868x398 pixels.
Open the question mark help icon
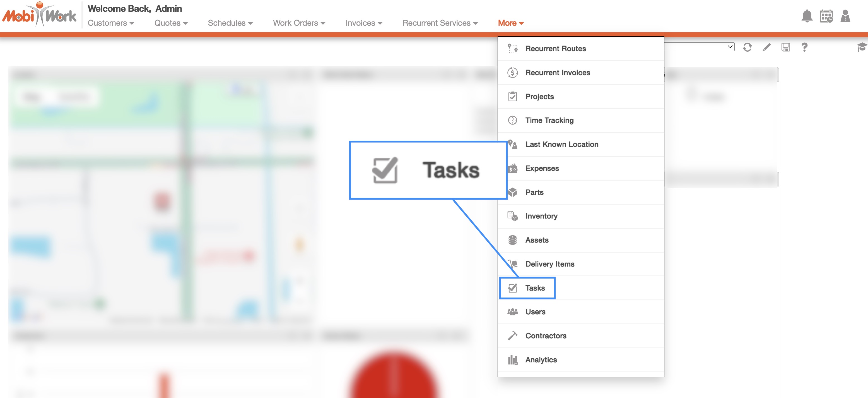[x=804, y=47]
